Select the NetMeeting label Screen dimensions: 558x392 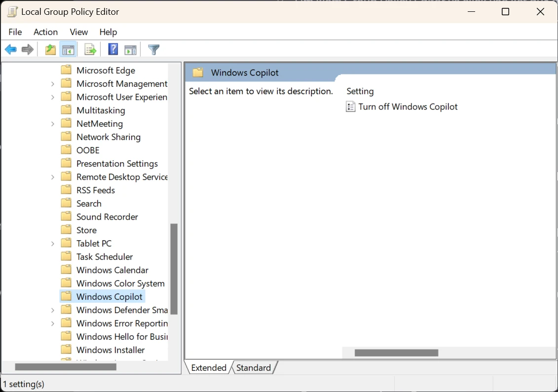coord(100,123)
